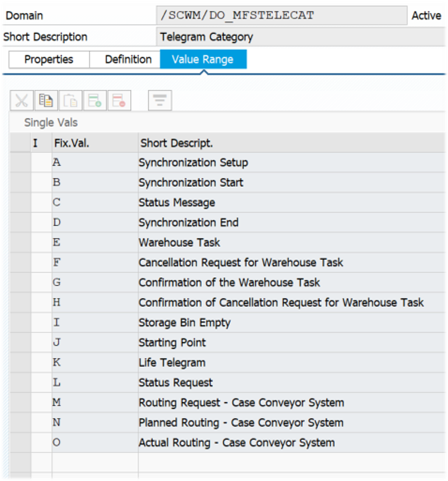
Task: Click the row selector for Life Telegram row
Action: [20, 363]
